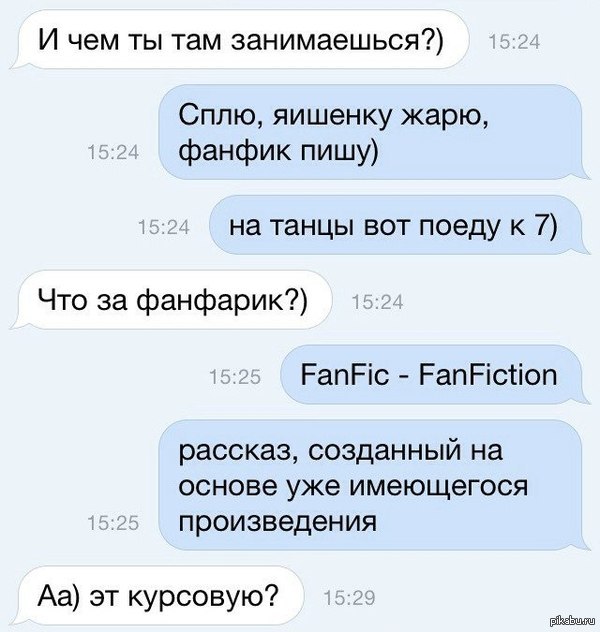Tap the message 'И чем ты там занимаешься?)'
Screen dimensions: 600x632
pos(240,40)
